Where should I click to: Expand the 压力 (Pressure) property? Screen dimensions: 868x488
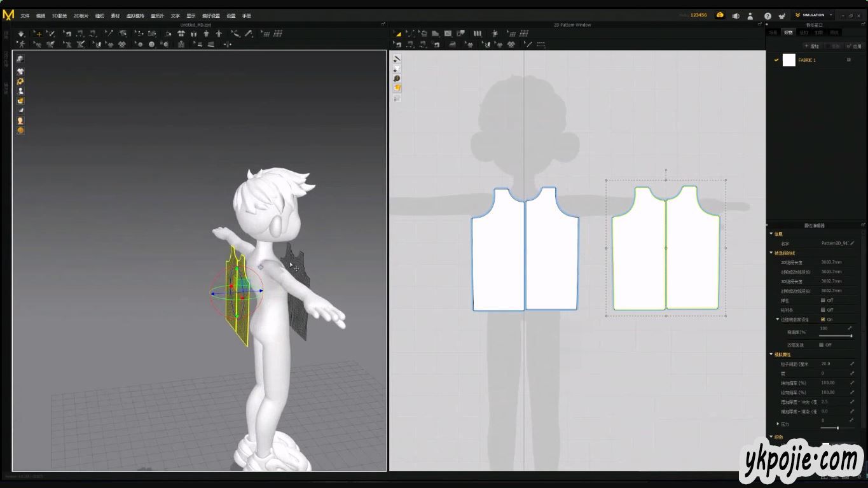[x=778, y=424]
